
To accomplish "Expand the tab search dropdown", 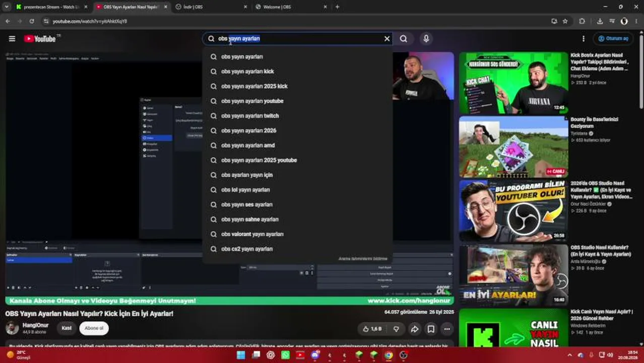I will 6,7.
